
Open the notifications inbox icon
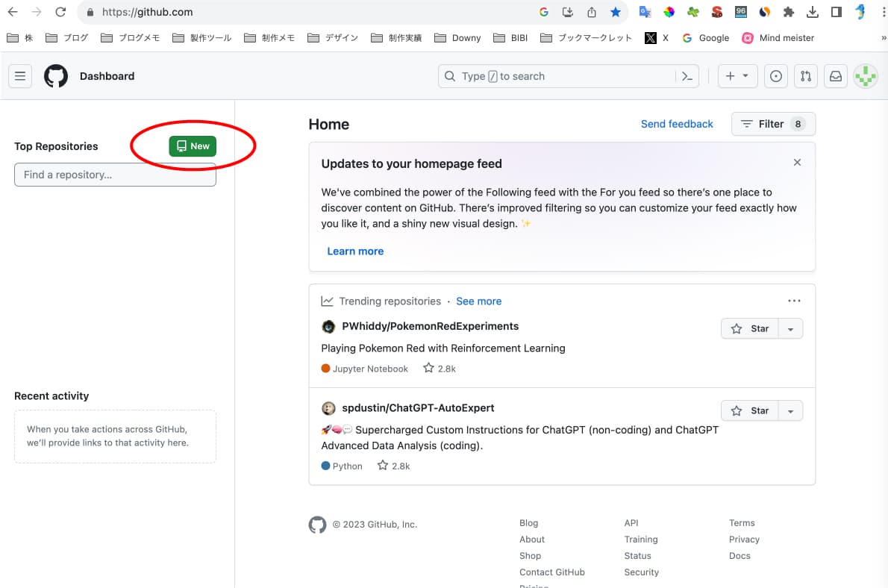835,75
